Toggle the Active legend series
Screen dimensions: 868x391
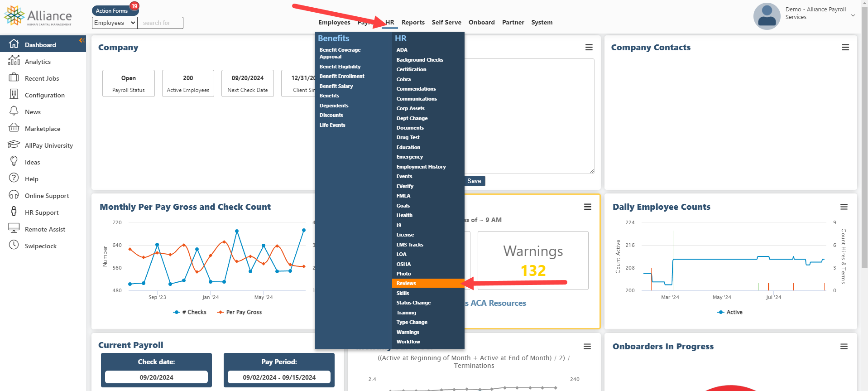click(x=730, y=312)
